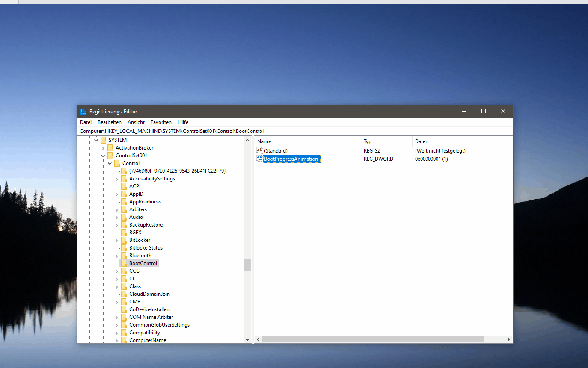Collapse the ControlSet001 tree node

(x=103, y=156)
